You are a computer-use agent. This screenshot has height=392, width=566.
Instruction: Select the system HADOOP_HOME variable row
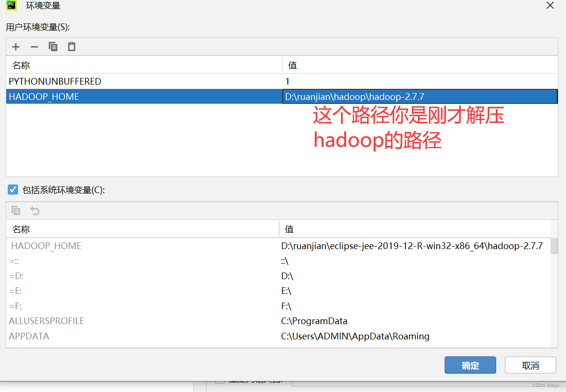pyautogui.click(x=278, y=246)
